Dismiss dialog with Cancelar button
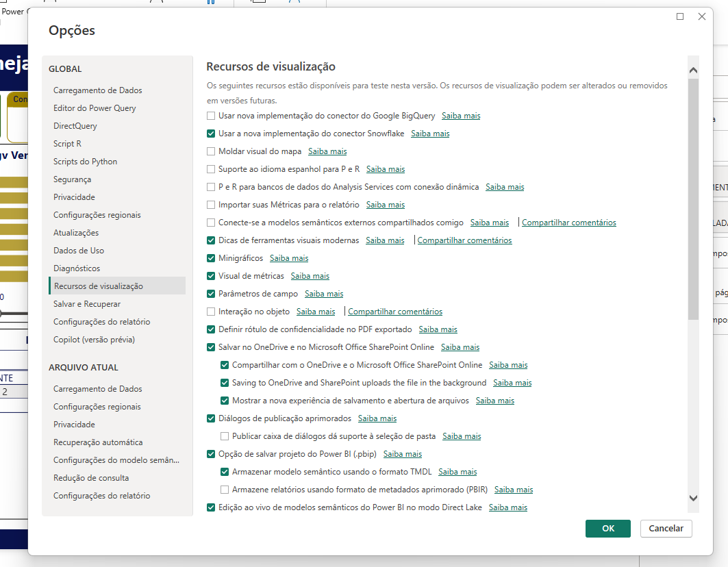Screen dimensions: 728x567 pos(666,529)
